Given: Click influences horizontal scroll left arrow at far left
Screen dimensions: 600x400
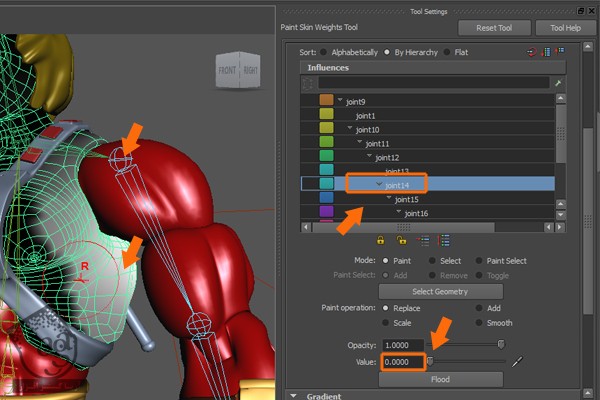Looking at the screenshot, I should [306, 227].
